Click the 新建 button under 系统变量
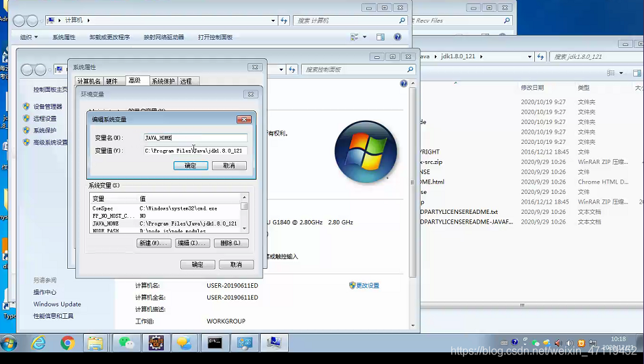 pos(154,243)
